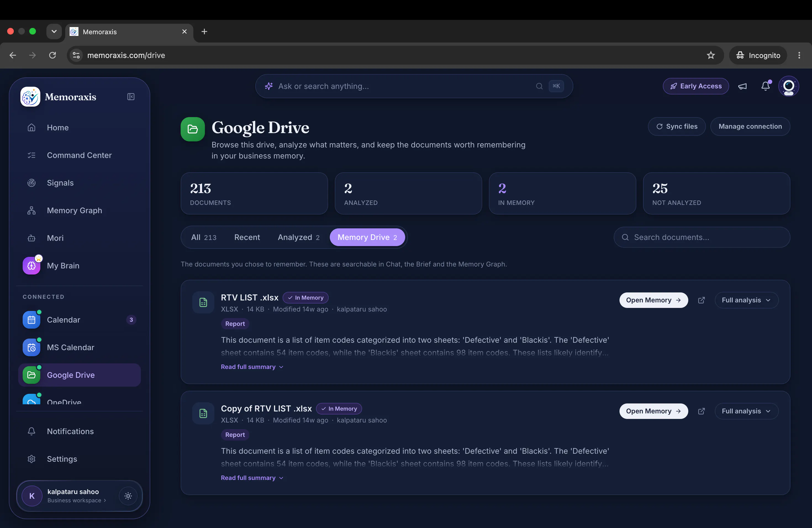
Task: Switch to the All 213 tab
Action: pos(204,237)
